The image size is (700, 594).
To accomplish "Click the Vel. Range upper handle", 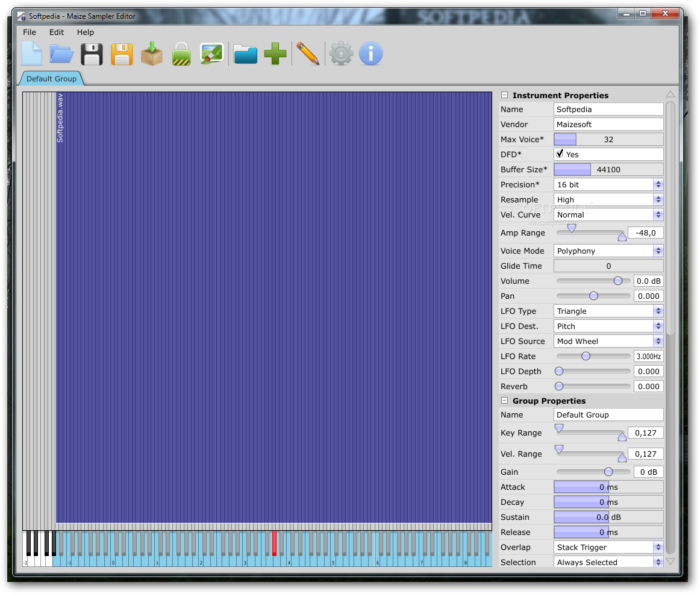I will click(622, 457).
